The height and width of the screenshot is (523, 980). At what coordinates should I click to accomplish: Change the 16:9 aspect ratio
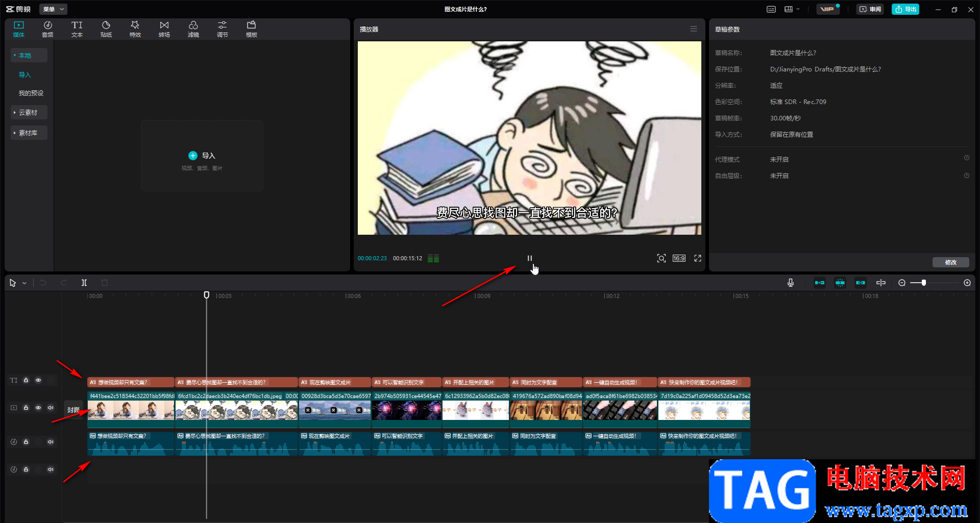(x=679, y=258)
